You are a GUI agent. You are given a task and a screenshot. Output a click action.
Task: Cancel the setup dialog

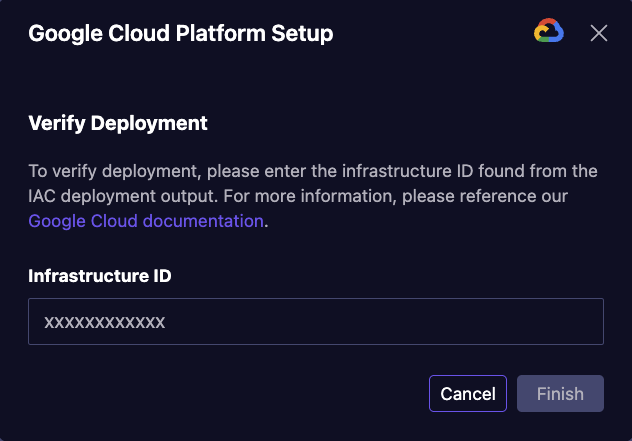pos(468,393)
